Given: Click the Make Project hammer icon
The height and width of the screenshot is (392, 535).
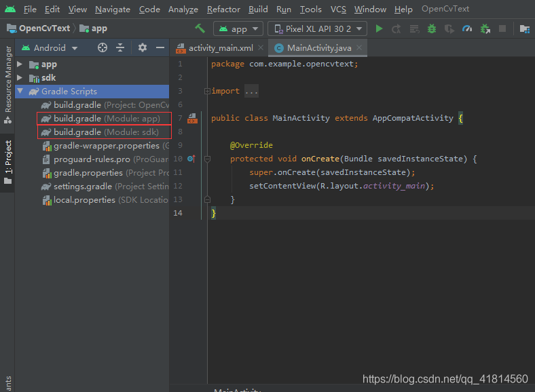Looking at the screenshot, I should pos(200,28).
